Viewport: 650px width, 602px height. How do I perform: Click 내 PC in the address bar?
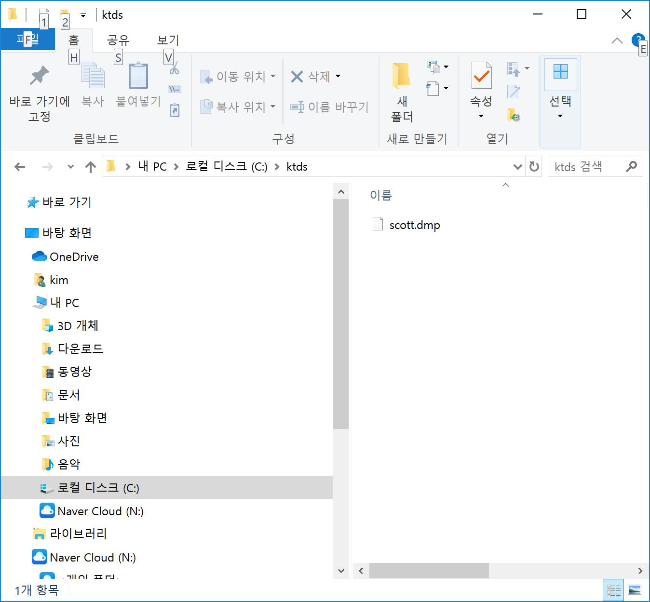pos(152,167)
